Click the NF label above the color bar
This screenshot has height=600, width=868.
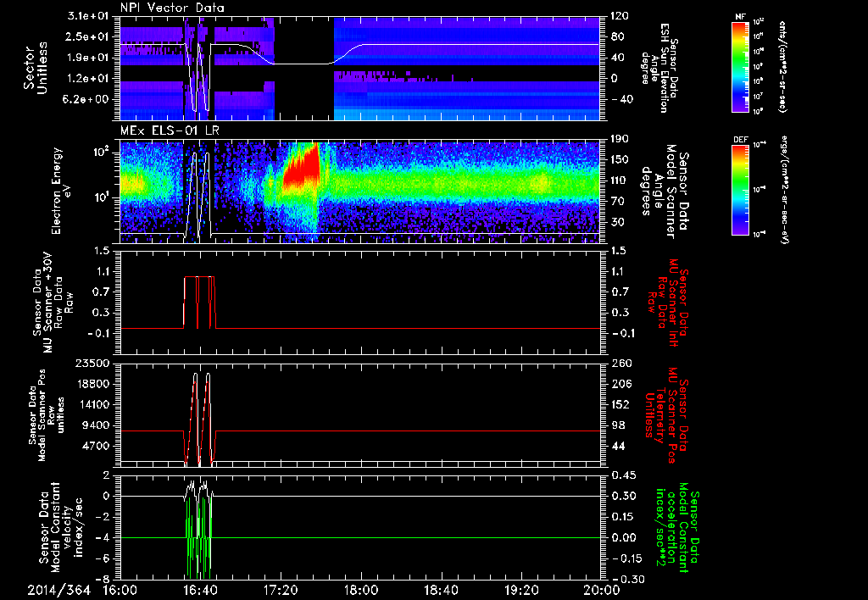[740, 17]
